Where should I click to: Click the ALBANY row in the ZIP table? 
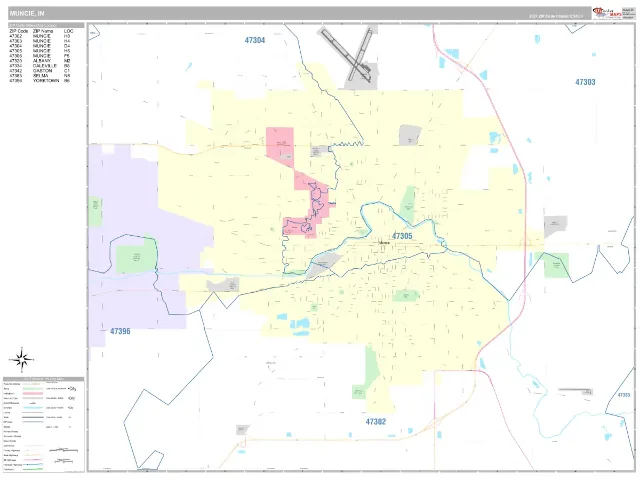pos(40,61)
